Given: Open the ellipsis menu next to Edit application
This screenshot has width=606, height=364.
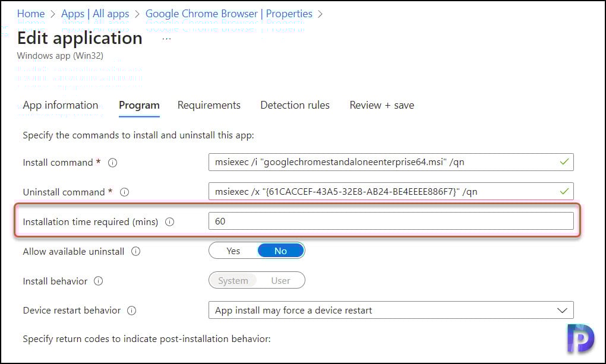Looking at the screenshot, I should [x=166, y=39].
